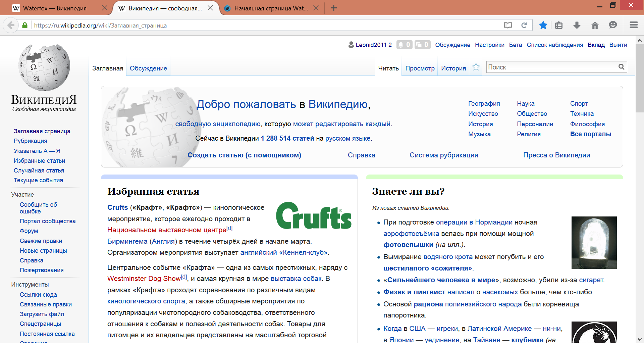Close the Waterfox — Википедия tab
644x343 pixels.
pos(105,8)
